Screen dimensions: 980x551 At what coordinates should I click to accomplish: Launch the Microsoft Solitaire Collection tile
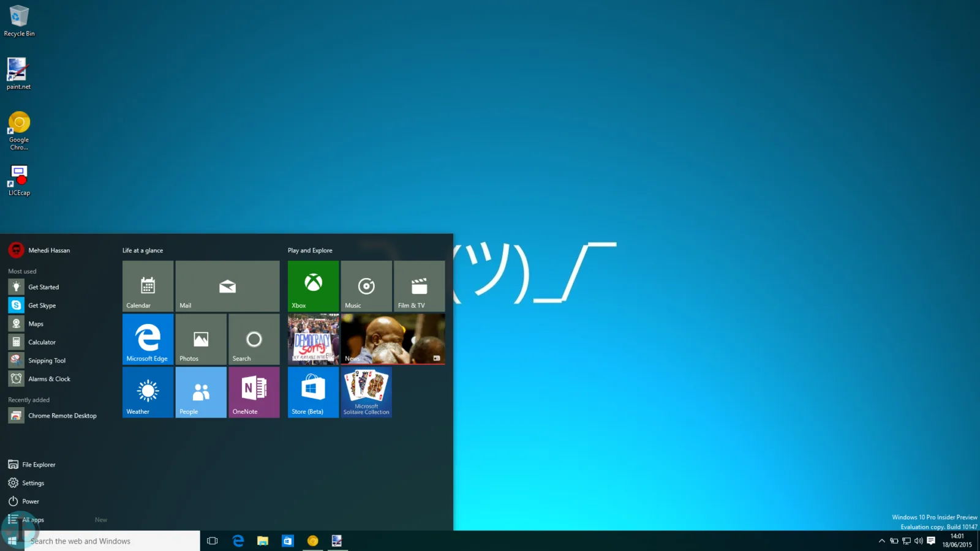tap(366, 392)
